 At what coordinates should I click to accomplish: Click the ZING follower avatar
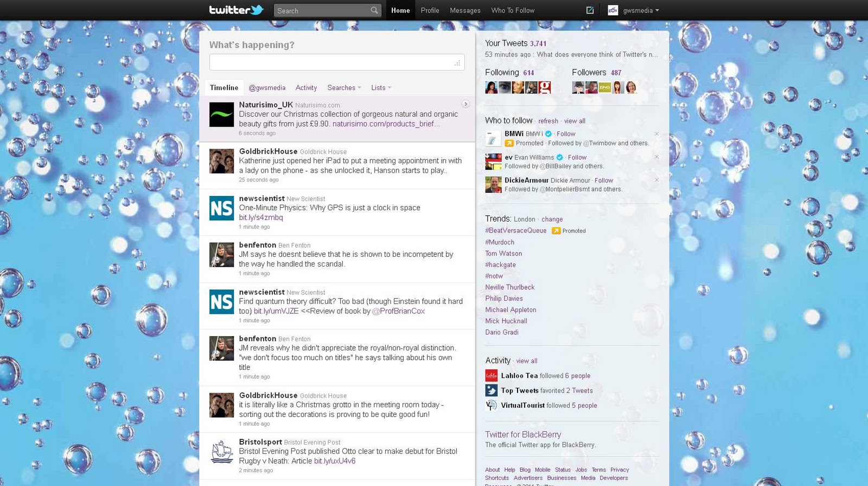(x=604, y=87)
